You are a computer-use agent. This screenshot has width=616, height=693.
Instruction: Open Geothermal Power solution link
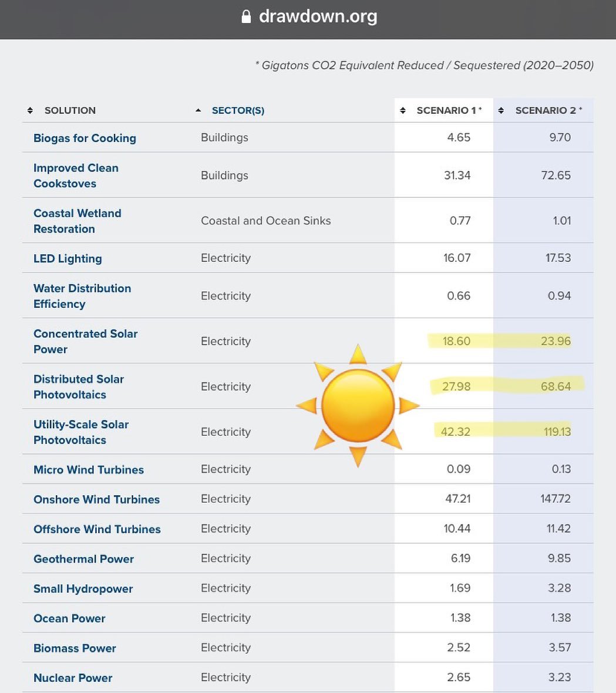click(x=83, y=559)
